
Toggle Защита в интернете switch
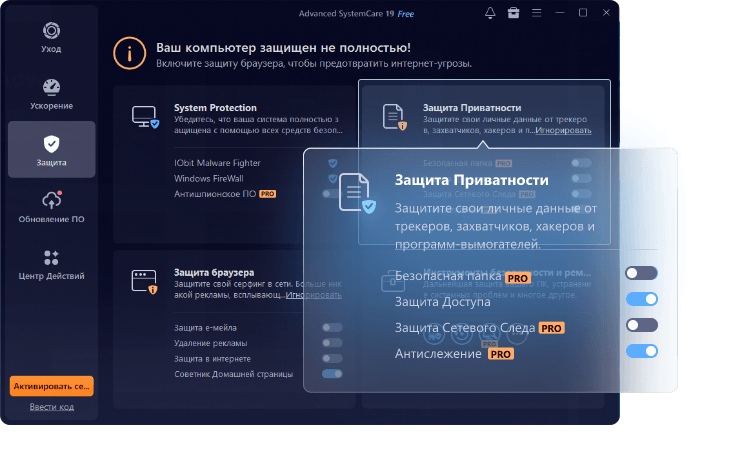click(332, 358)
